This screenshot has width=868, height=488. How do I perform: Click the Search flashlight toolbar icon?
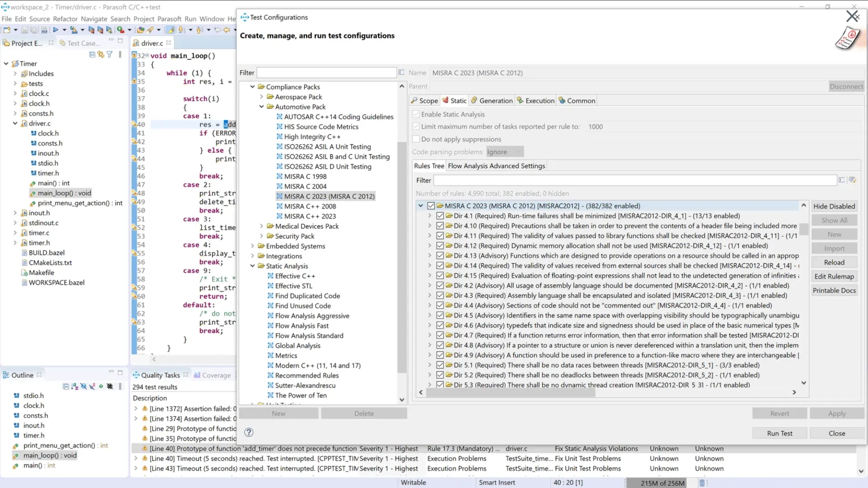click(150, 30)
